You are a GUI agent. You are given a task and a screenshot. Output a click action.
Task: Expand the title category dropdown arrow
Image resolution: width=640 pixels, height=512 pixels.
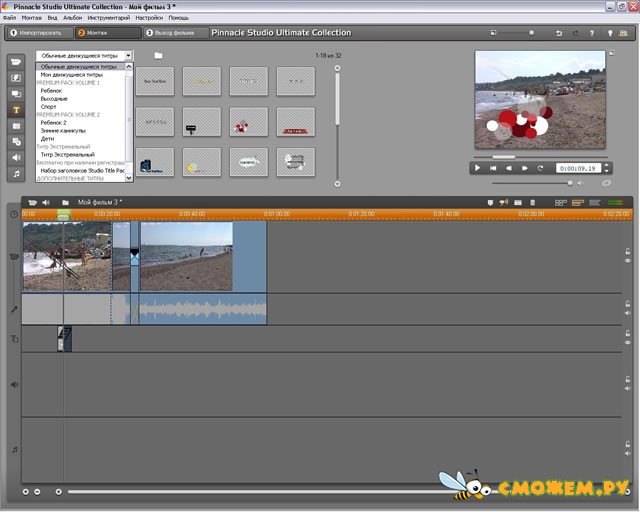coord(129,55)
